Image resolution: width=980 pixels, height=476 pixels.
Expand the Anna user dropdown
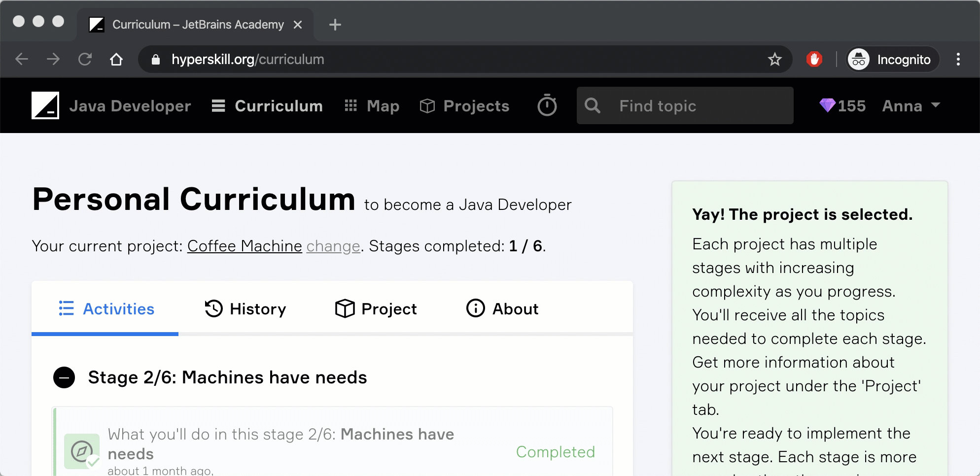click(911, 105)
